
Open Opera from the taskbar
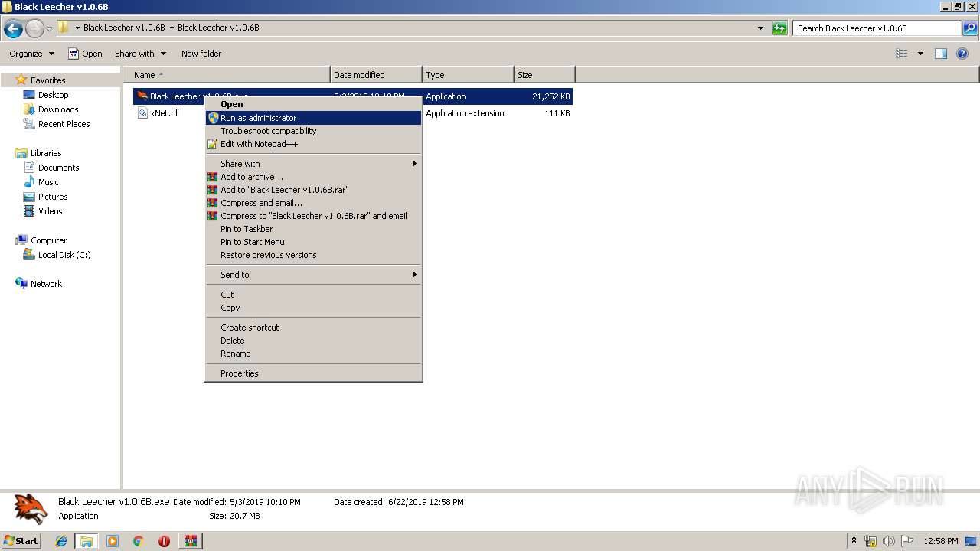pos(164,541)
